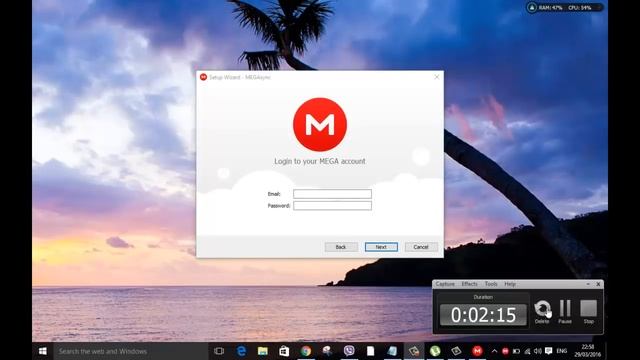Click the Next button in Setup Wizard
This screenshot has height=360, width=640.
[381, 247]
